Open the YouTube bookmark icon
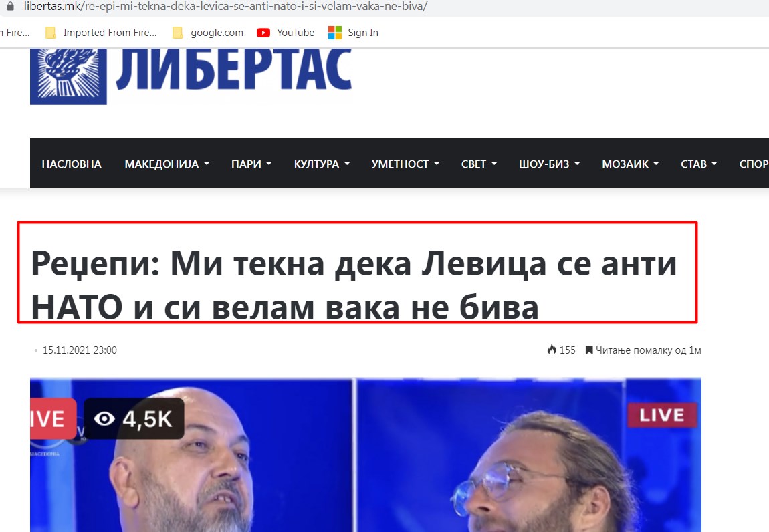The width and height of the screenshot is (769, 532). (x=263, y=33)
